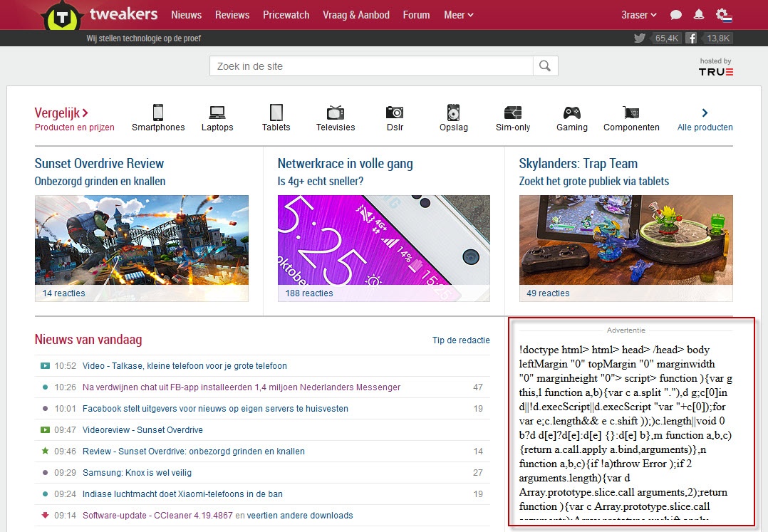Click the 47 comment count
Image resolution: width=768 pixels, height=532 pixels.
pos(477,387)
